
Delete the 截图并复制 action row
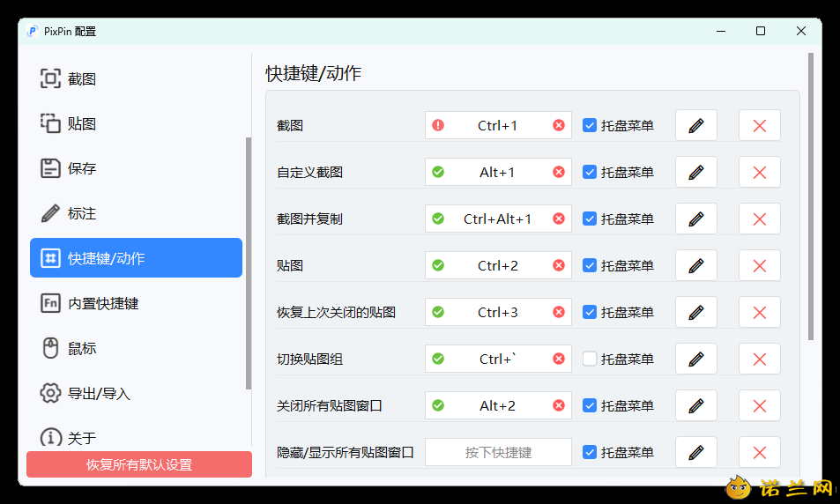coord(759,219)
